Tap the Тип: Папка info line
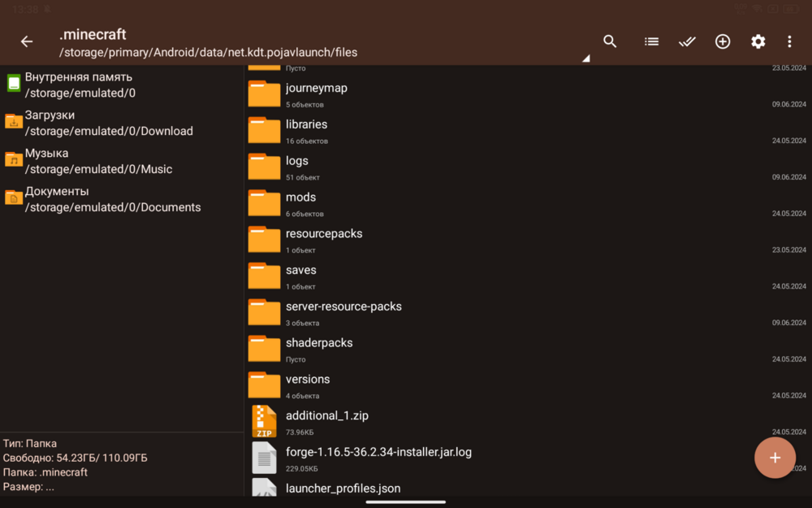The width and height of the screenshot is (812, 508). pyautogui.click(x=30, y=444)
